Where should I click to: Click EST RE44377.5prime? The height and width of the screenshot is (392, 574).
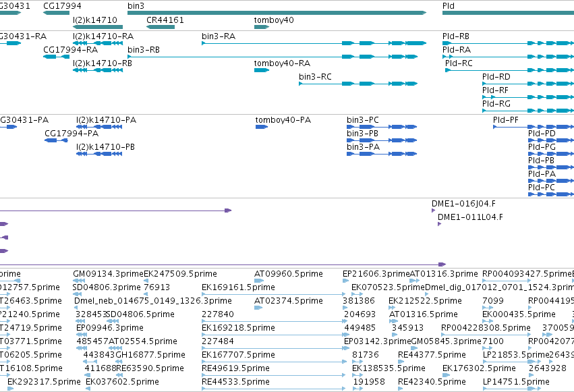[401, 362]
